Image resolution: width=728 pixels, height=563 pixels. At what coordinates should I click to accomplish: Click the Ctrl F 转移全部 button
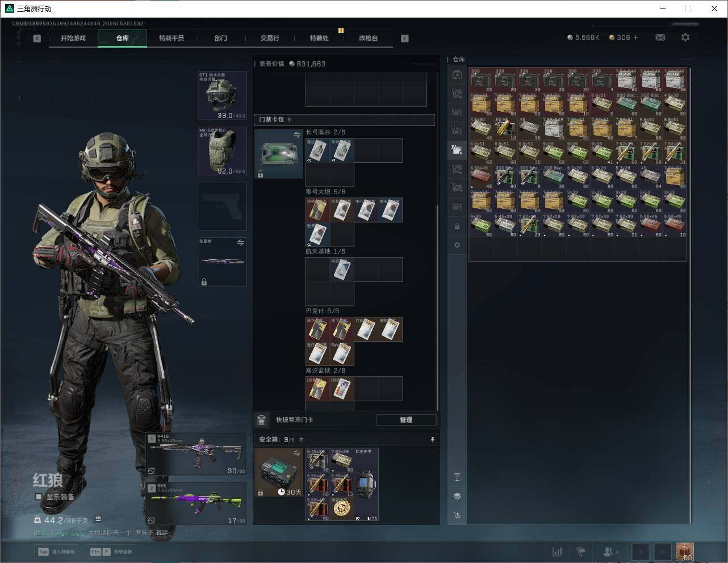111,552
